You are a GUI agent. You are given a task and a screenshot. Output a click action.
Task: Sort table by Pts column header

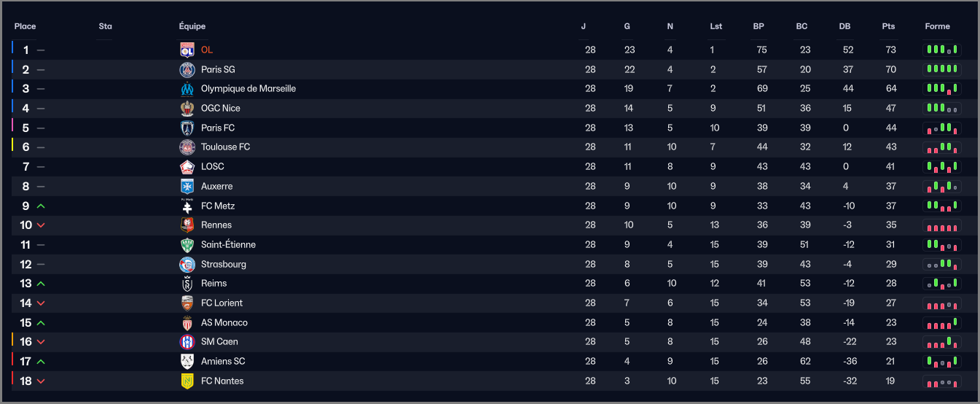(888, 26)
